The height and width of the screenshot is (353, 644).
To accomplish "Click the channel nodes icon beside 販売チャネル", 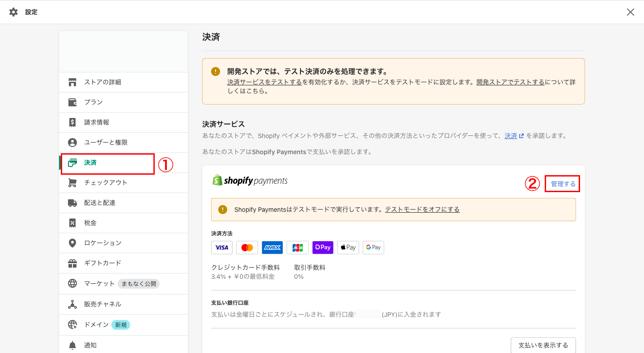I will point(72,304).
